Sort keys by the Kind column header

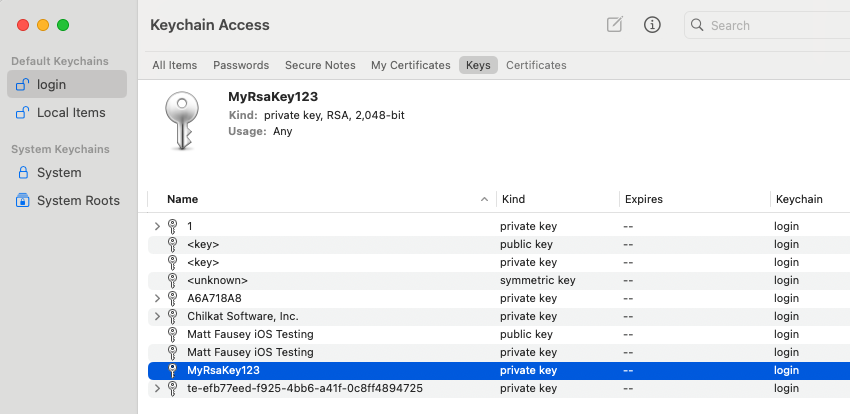point(513,199)
